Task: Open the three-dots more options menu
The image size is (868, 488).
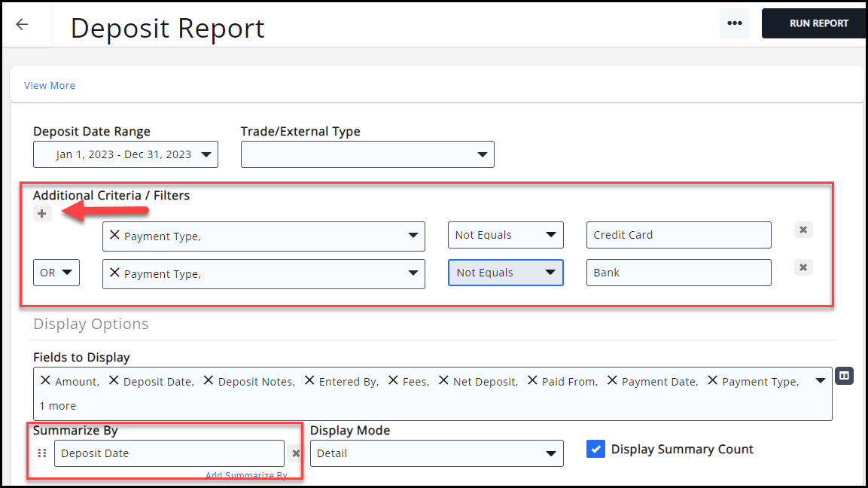Action: click(x=734, y=23)
